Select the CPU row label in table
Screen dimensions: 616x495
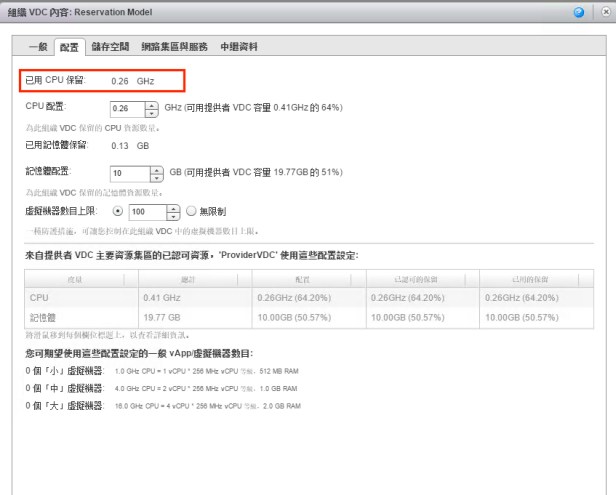pos(39,298)
